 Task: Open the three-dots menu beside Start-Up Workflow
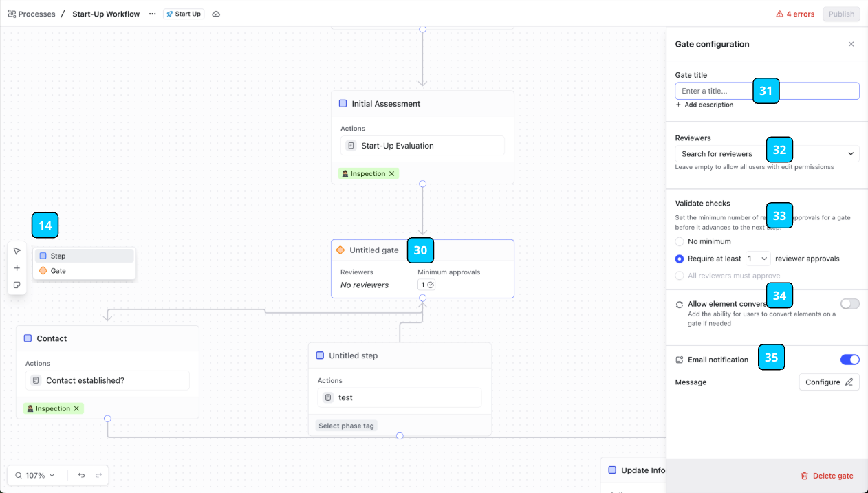click(153, 14)
